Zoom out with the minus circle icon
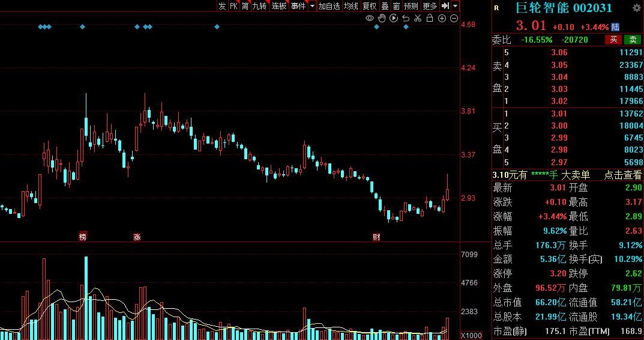 (x=454, y=18)
